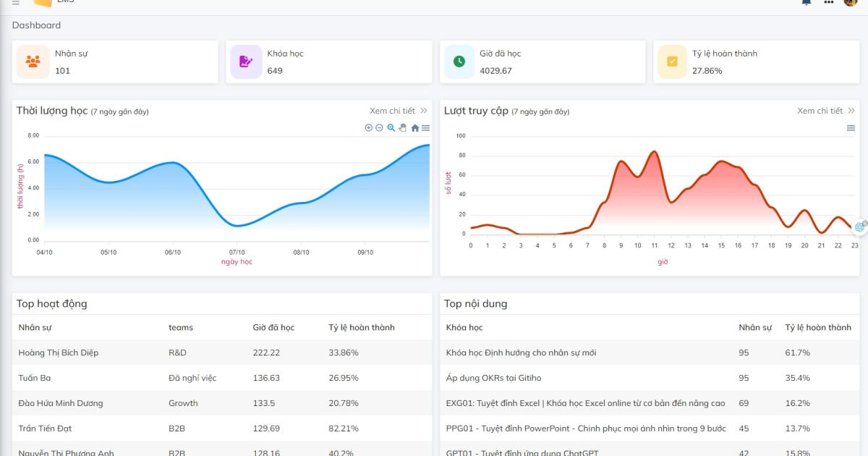Click the Tỷ lệ hoàn thành checkmark icon

tap(672, 62)
